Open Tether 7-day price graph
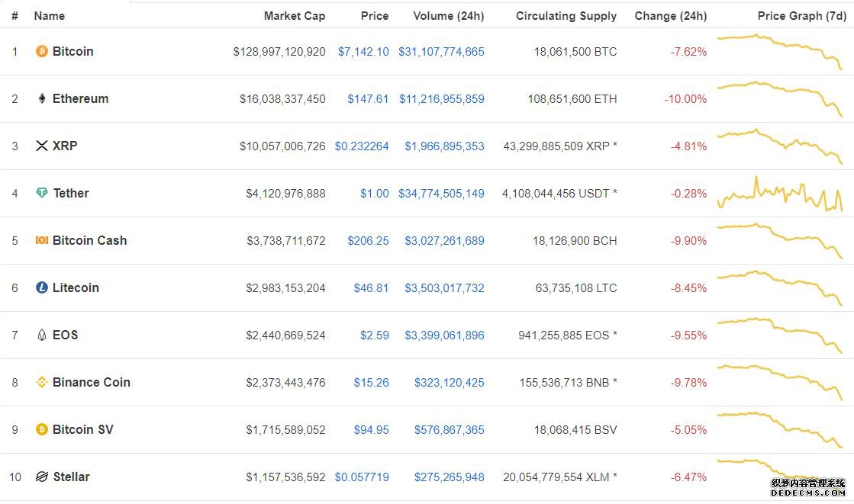This screenshot has height=504, width=854. coord(780,194)
